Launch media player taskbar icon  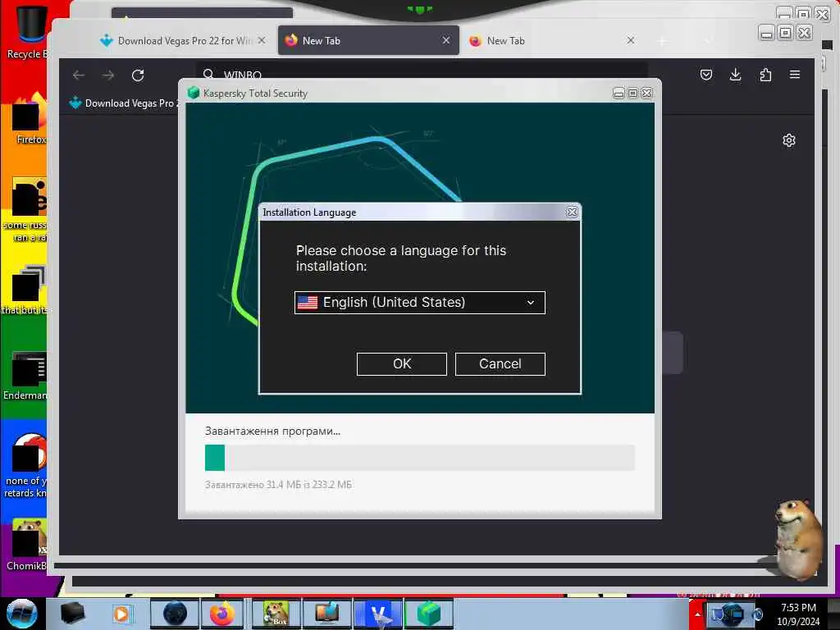121,614
